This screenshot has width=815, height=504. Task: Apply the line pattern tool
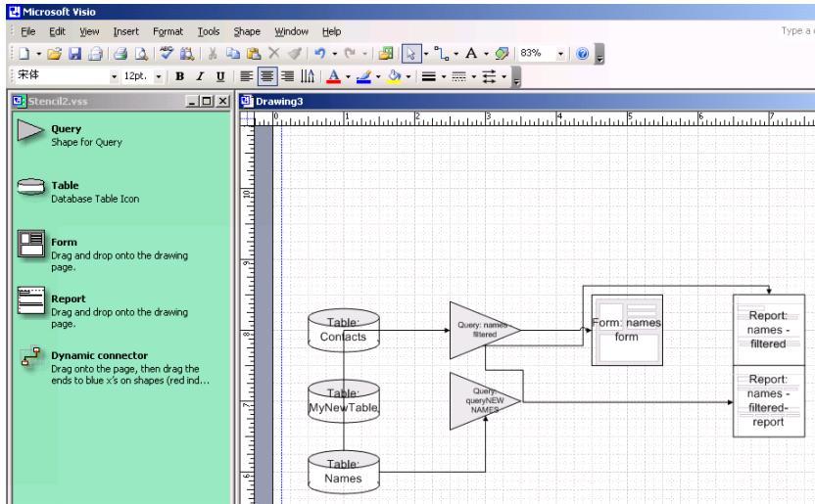tap(459, 76)
